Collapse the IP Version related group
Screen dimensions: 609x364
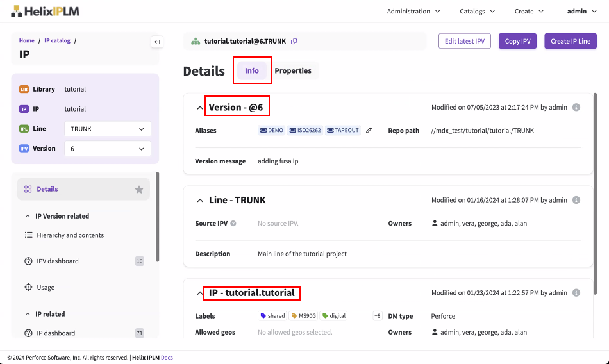(x=28, y=217)
